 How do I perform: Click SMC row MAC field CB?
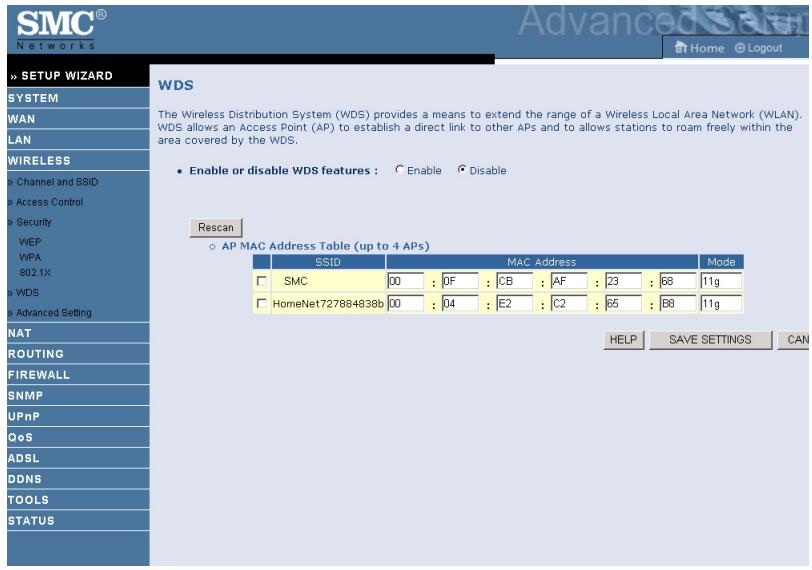click(514, 281)
